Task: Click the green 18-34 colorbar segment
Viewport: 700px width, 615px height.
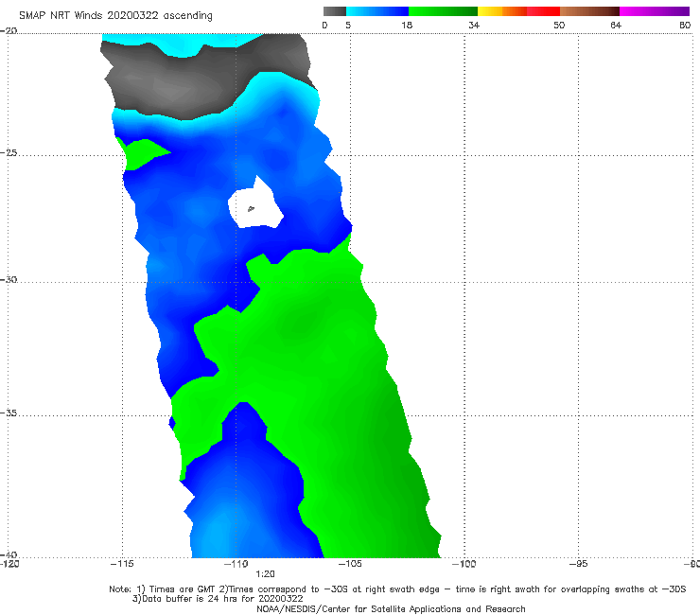Action: (x=443, y=11)
